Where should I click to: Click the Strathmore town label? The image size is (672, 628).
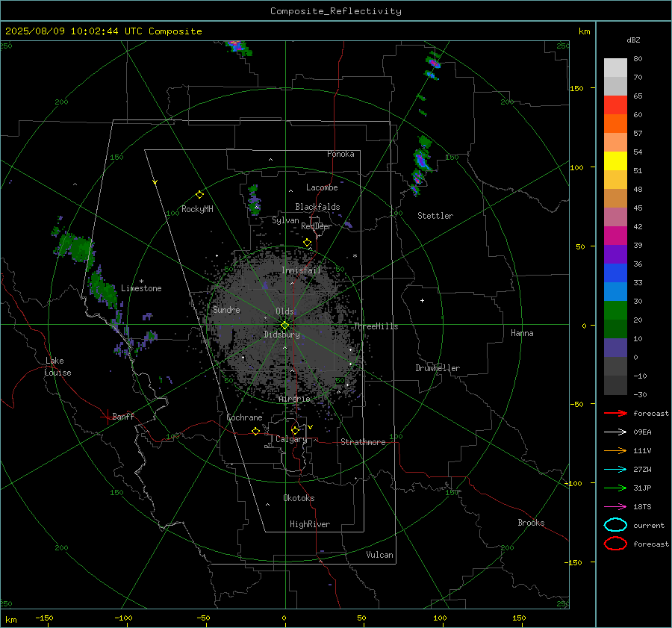(363, 442)
